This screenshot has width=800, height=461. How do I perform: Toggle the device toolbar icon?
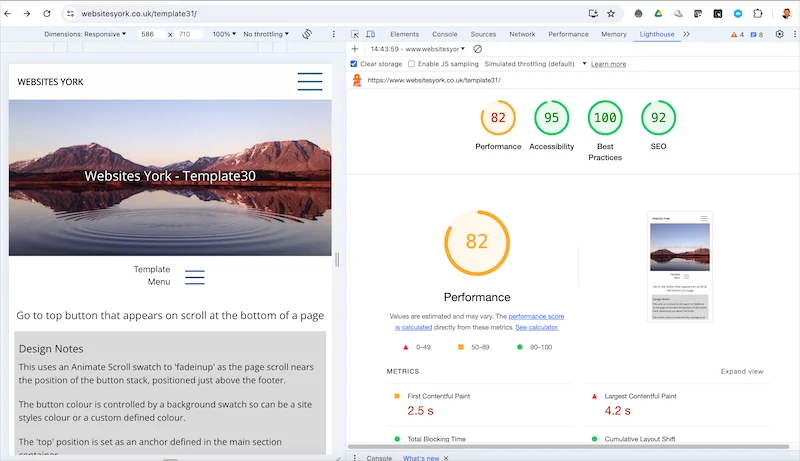tap(371, 34)
